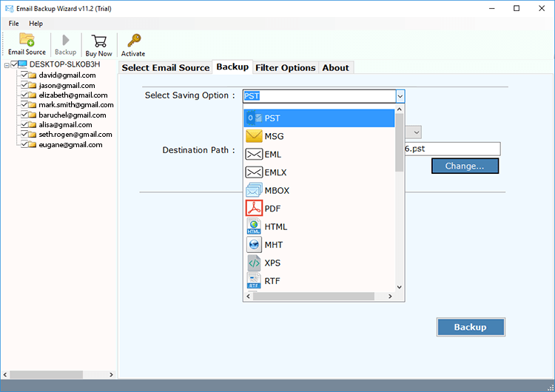Choose the PDF Acrobat icon

[254, 209]
